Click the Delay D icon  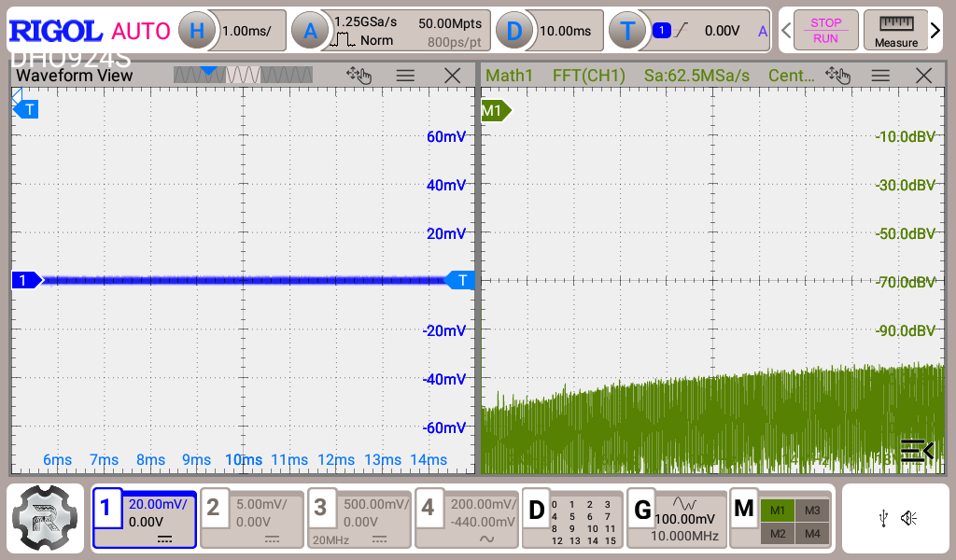coord(513,31)
